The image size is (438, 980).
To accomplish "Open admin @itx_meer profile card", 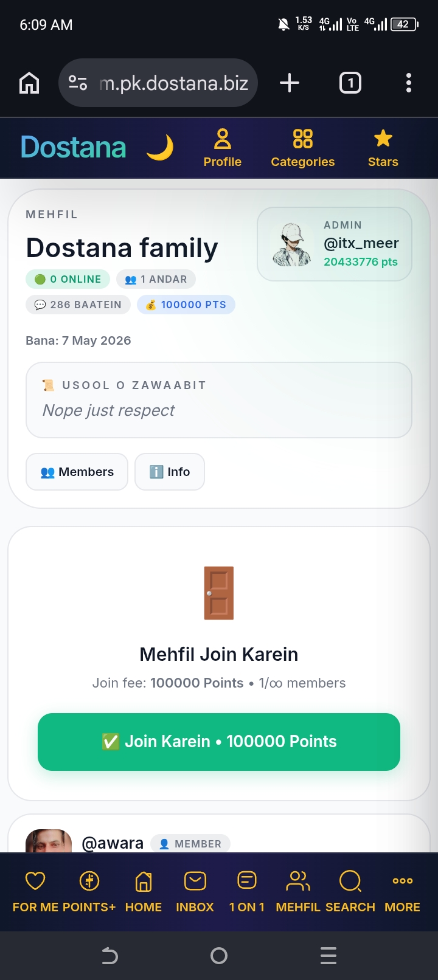I will (x=335, y=244).
